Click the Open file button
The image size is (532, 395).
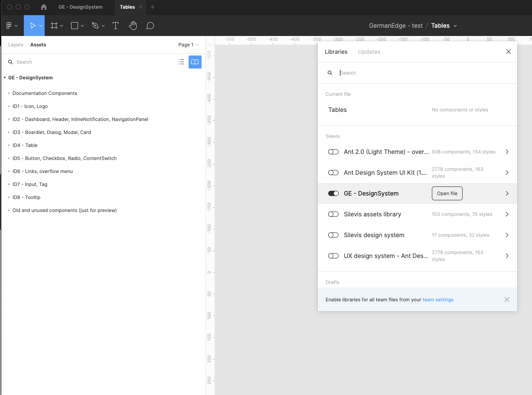[447, 193]
